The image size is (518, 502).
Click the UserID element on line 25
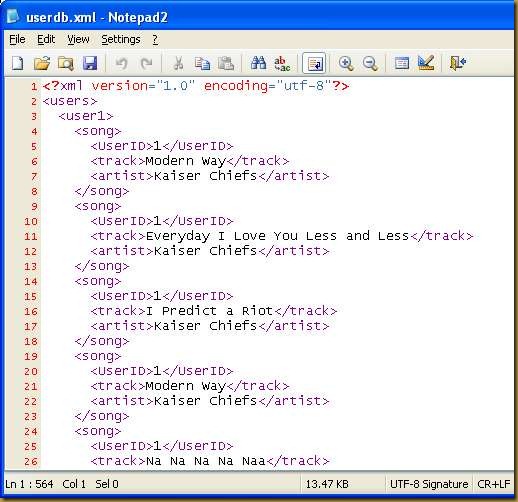[x=162, y=446]
